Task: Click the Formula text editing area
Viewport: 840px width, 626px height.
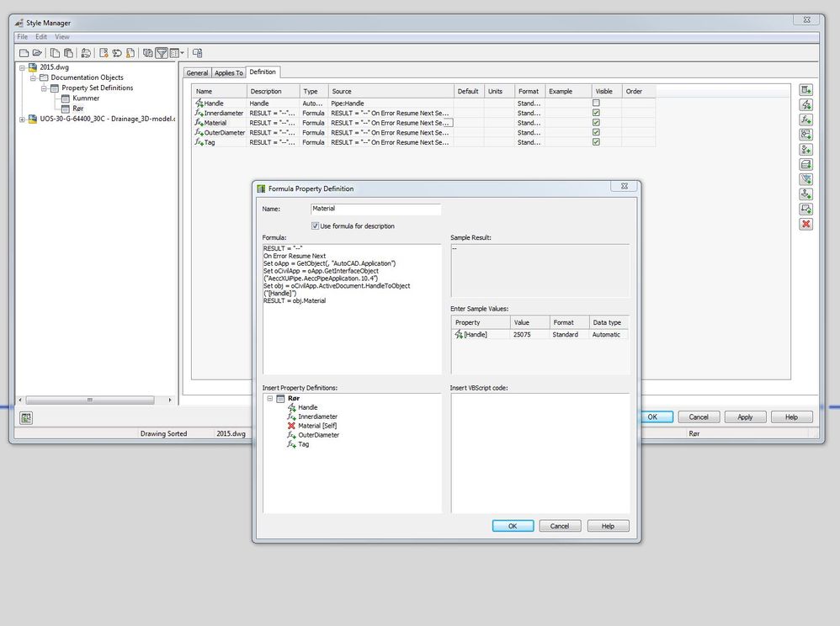Action: click(352, 309)
